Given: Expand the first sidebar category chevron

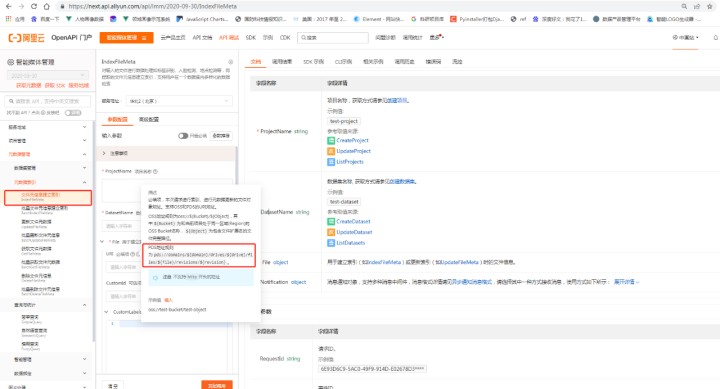Looking at the screenshot, I should click(84, 127).
